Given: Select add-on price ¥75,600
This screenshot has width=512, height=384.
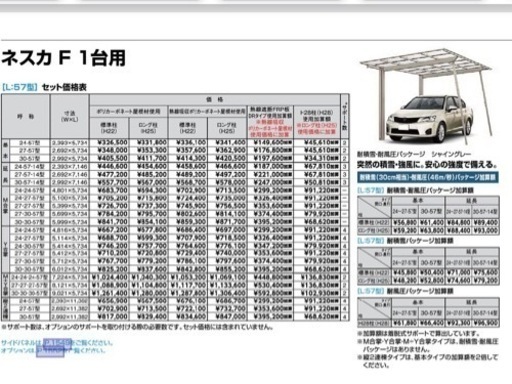Looking at the screenshot, I should [486, 273].
